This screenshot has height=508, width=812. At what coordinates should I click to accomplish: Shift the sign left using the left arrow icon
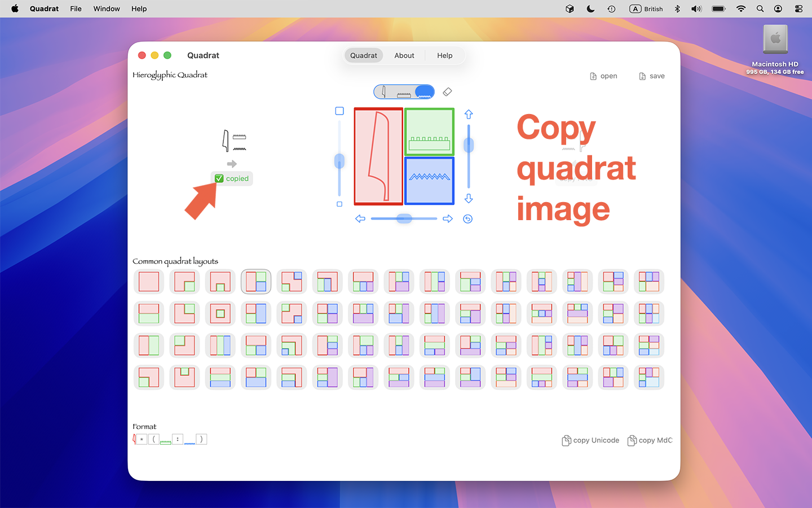click(x=360, y=218)
